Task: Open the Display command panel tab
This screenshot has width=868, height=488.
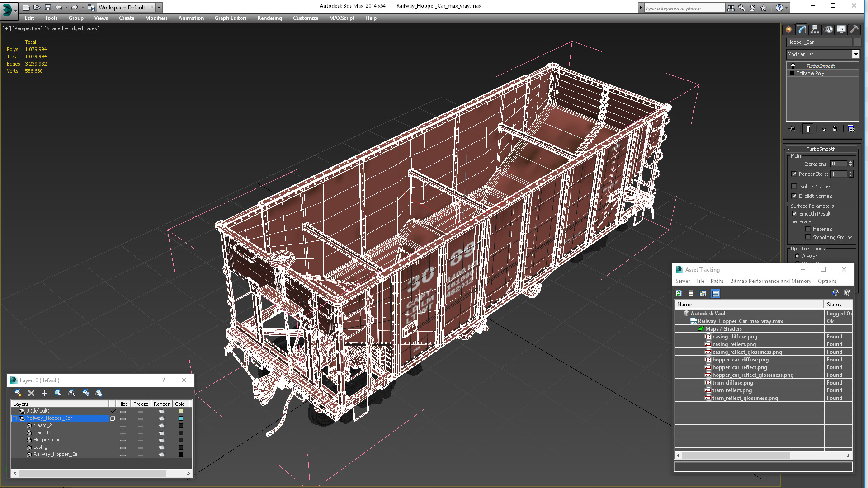Action: click(x=841, y=29)
